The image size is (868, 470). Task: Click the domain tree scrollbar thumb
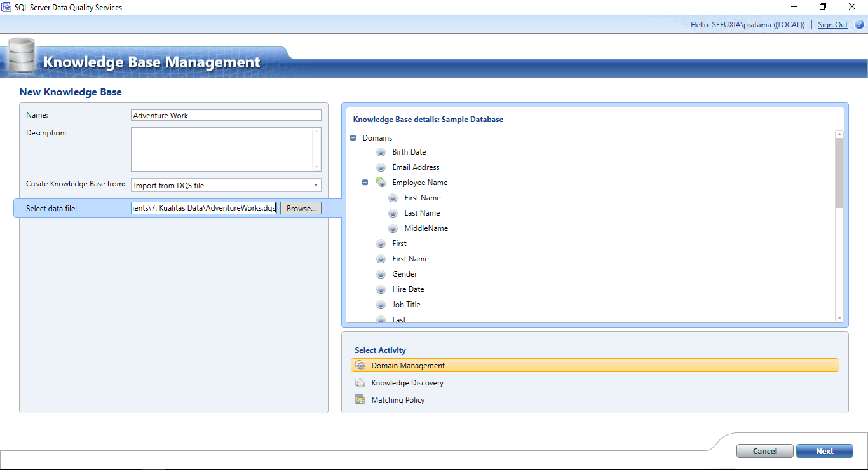(839, 173)
